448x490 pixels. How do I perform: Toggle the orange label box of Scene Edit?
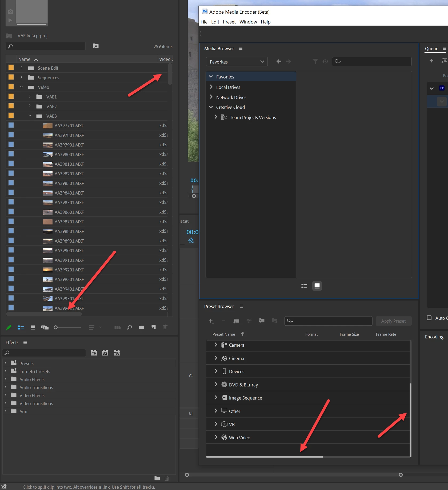(11, 68)
